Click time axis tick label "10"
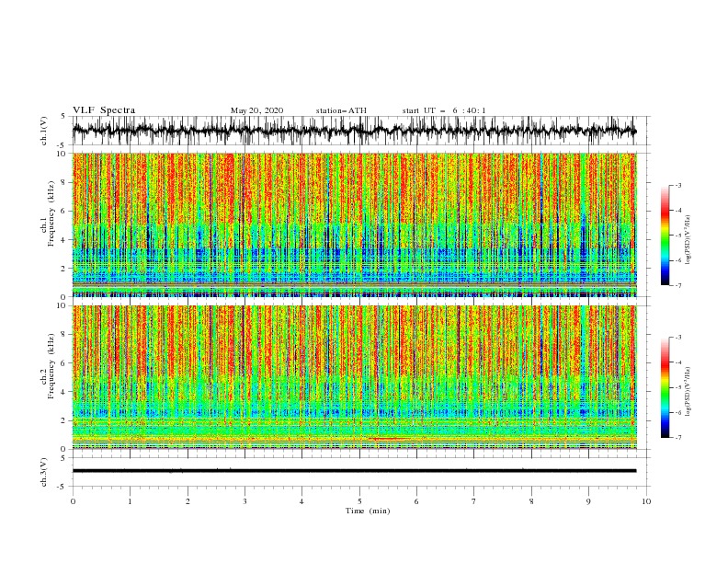This screenshot has width=728, height=563. tap(646, 501)
